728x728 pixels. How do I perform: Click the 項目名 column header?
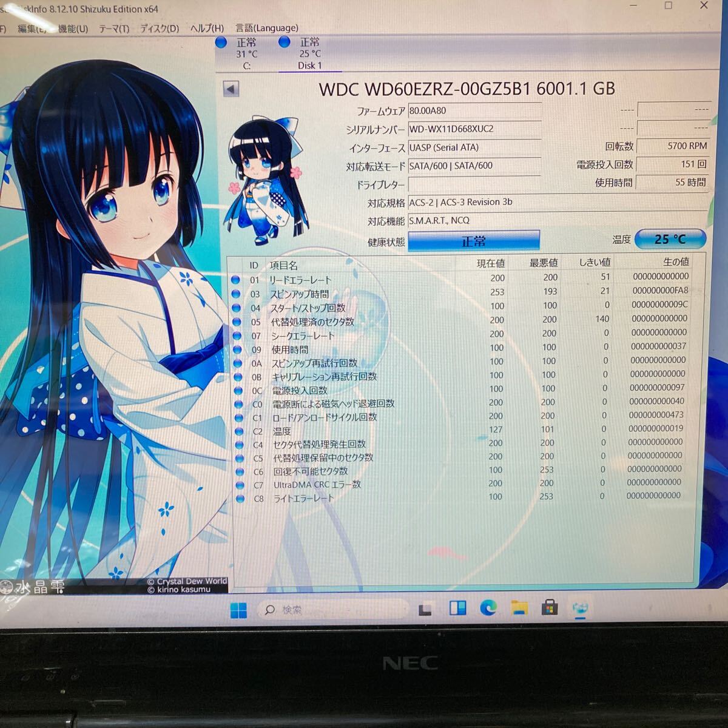coord(284,266)
